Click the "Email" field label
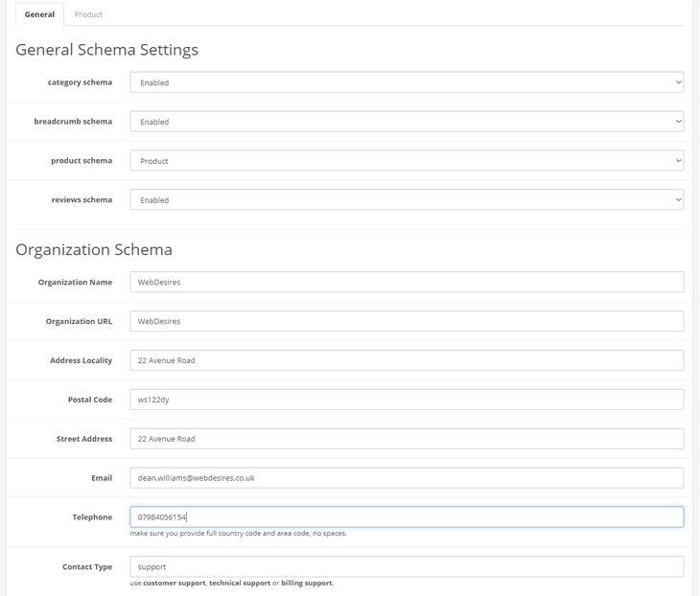 tap(102, 478)
